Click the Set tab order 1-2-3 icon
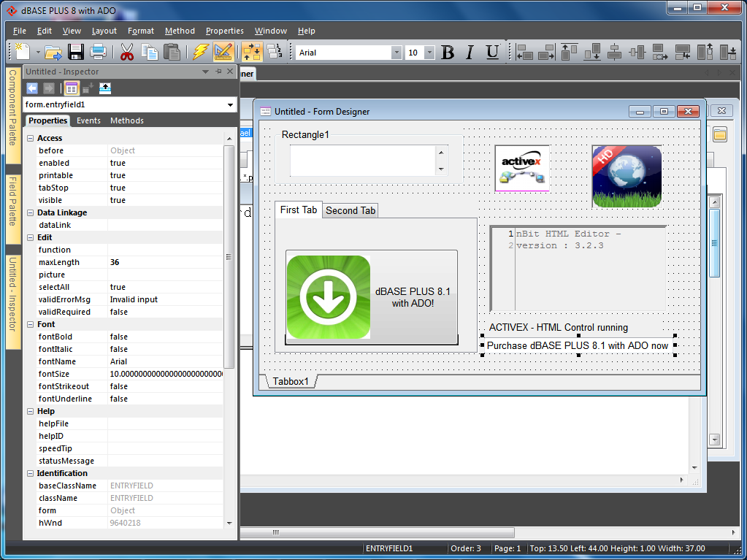Image resolution: width=747 pixels, height=560 pixels. coord(275,52)
